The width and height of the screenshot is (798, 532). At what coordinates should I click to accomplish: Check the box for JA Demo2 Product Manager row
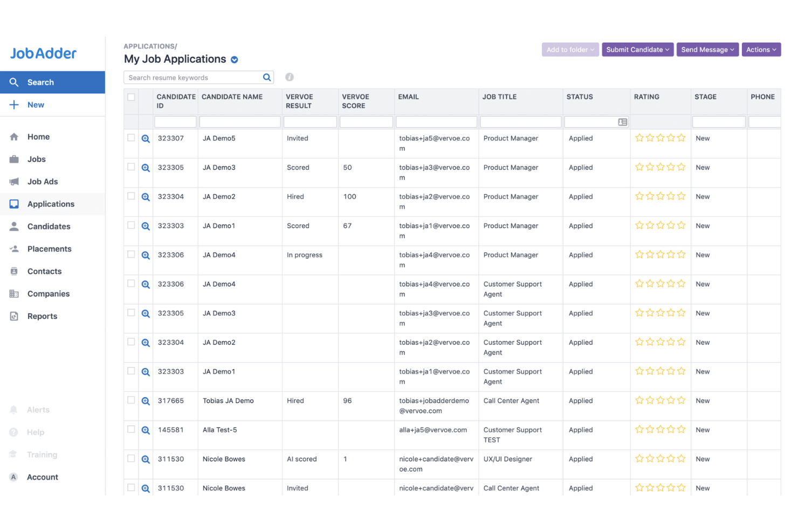131,196
